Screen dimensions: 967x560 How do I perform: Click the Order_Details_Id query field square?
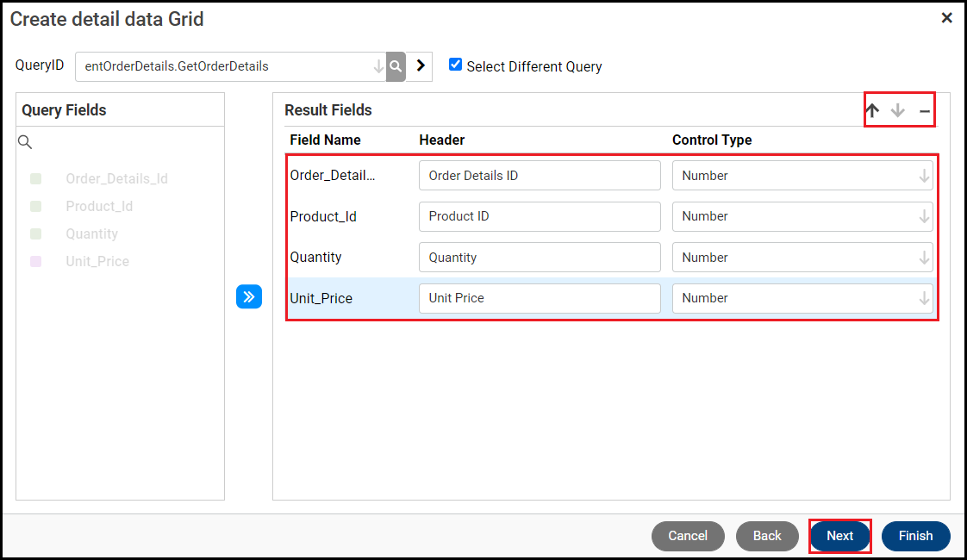[x=36, y=179]
